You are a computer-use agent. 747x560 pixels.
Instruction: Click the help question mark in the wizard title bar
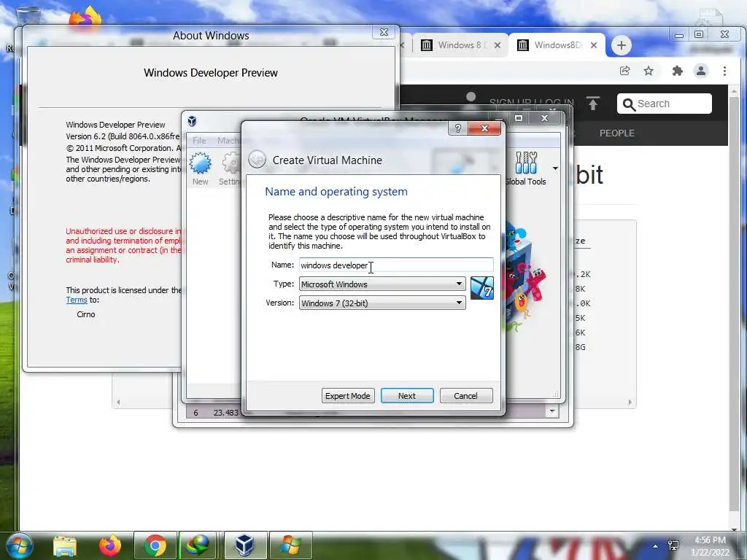458,128
